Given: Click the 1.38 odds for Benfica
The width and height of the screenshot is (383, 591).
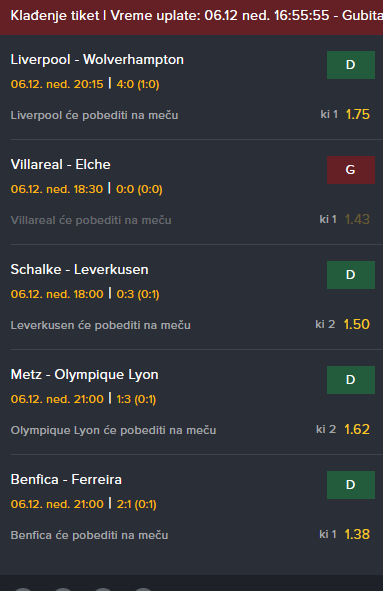Looking at the screenshot, I should 357,534.
